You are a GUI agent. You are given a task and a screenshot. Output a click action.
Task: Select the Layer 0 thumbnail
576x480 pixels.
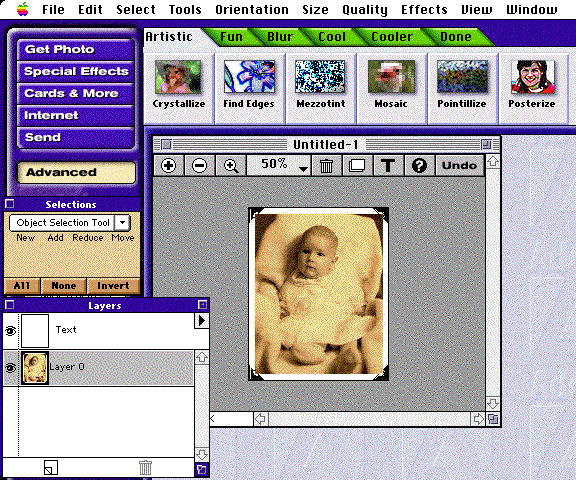pos(35,368)
